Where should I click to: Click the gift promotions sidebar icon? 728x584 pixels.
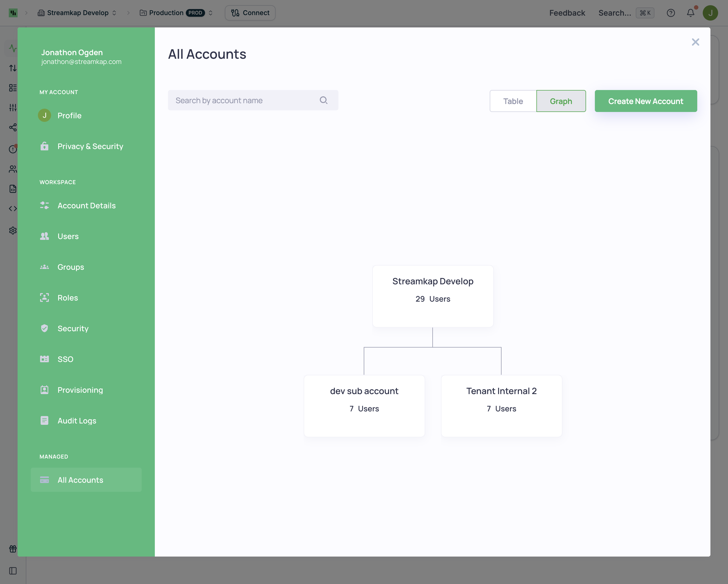coord(13,549)
